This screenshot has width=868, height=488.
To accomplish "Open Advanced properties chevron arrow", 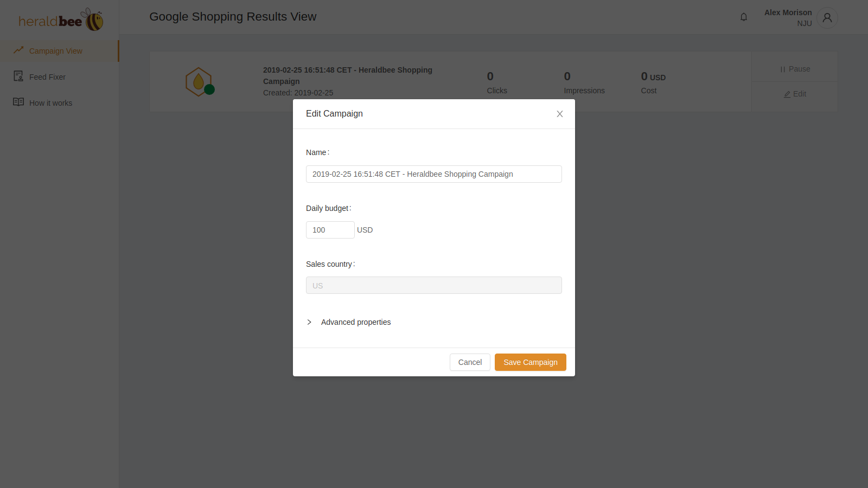I will (x=309, y=322).
